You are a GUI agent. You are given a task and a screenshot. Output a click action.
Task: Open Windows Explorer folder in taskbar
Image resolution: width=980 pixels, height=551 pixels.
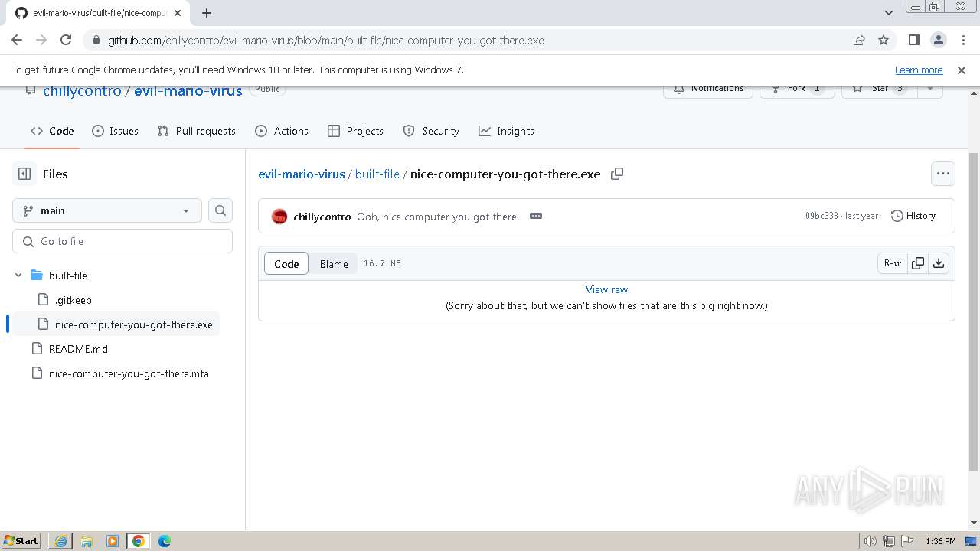[87, 541]
